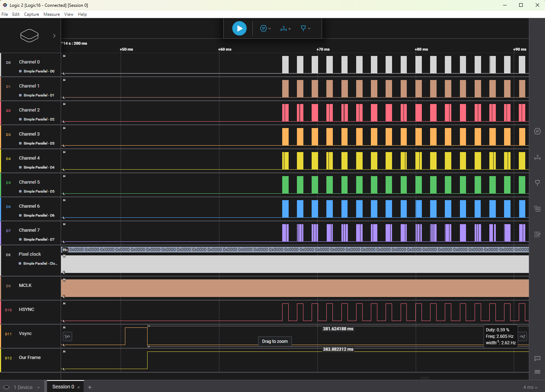Viewport: 545px width, 392px height.
Task: Select the Channel 5 label
Action: pyautogui.click(x=29, y=182)
